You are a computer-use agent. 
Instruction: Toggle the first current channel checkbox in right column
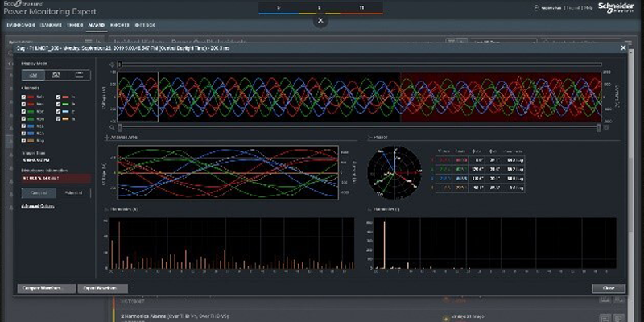coord(60,97)
